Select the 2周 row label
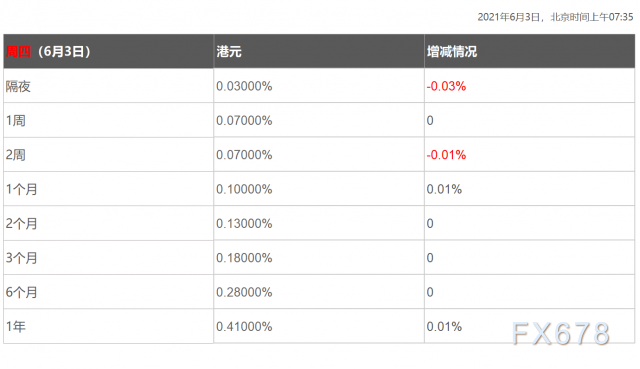The height and width of the screenshot is (369, 640). (x=16, y=155)
